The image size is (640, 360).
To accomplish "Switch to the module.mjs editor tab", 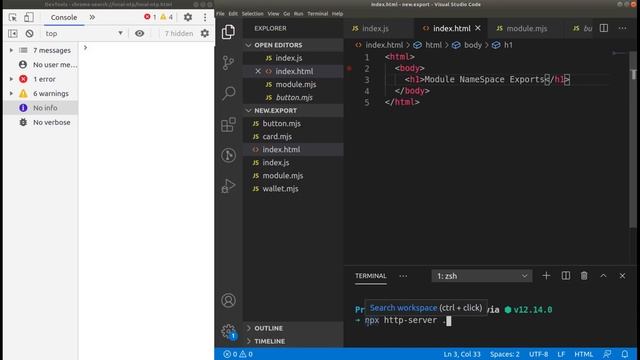I will click(527, 28).
